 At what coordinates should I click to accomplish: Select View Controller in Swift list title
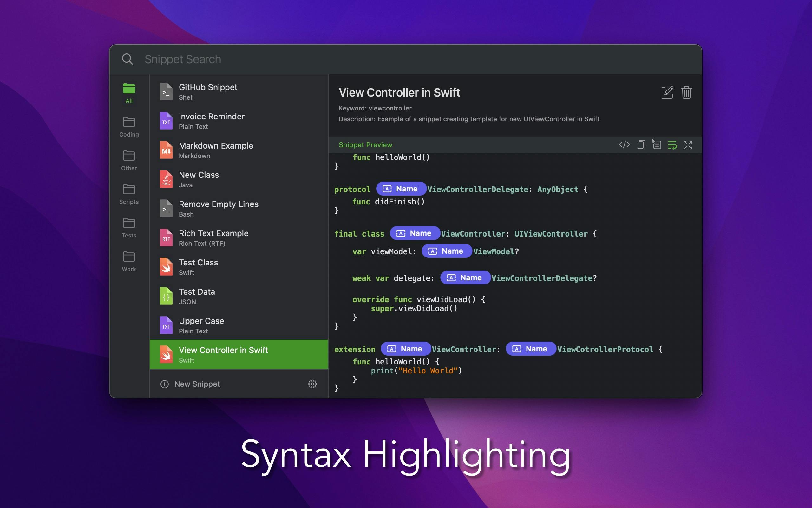coord(223,350)
